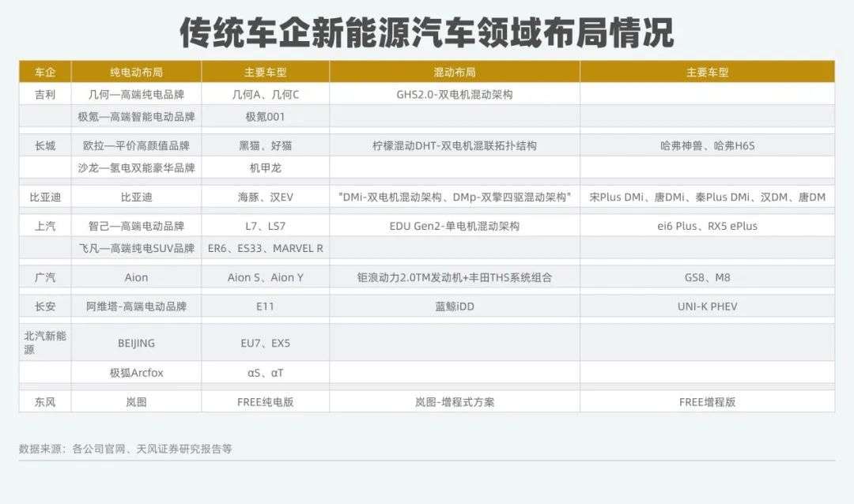Click the DMi-双电机混动架构 cell
The height and width of the screenshot is (504, 854).
click(x=454, y=197)
